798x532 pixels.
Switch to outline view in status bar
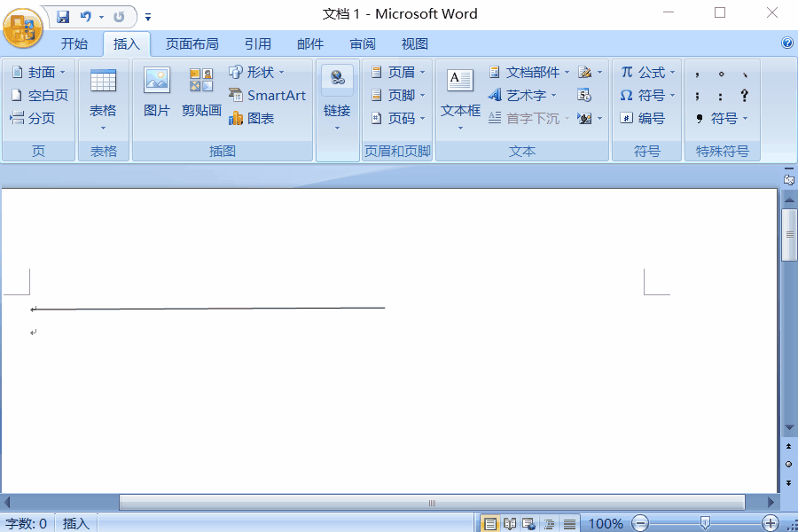coord(550,524)
